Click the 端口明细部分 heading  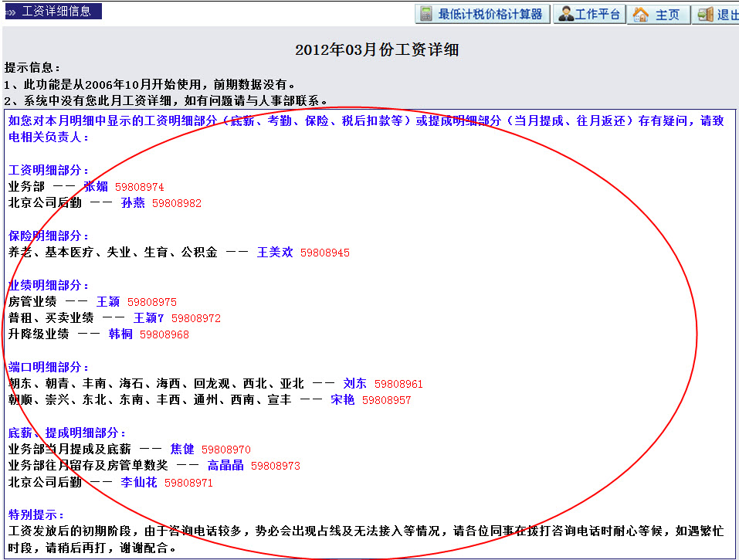(x=49, y=367)
